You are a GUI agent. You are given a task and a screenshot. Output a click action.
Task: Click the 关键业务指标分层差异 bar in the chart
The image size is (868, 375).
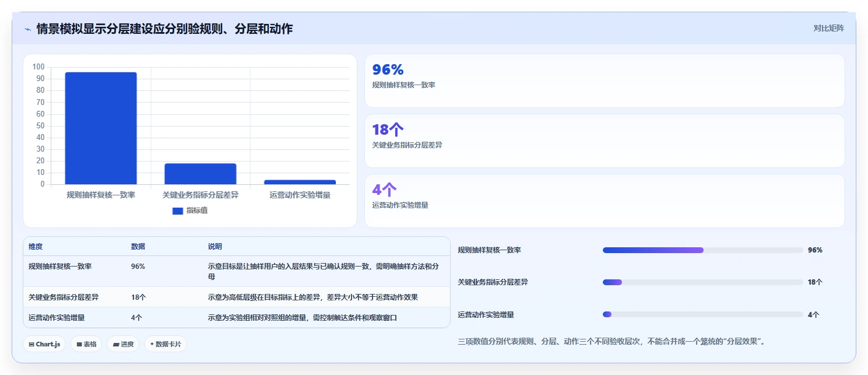201,174
